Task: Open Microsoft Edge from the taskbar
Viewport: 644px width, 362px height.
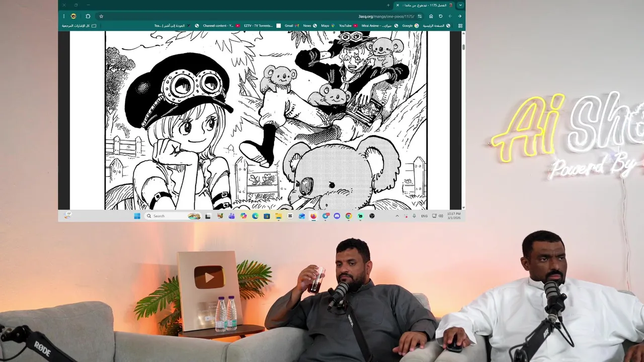Action: (x=255, y=216)
